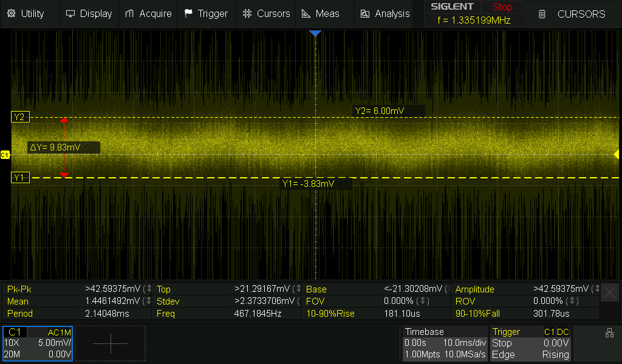Click the blue trigger position marker
The width and height of the screenshot is (622, 364).
coord(315,33)
